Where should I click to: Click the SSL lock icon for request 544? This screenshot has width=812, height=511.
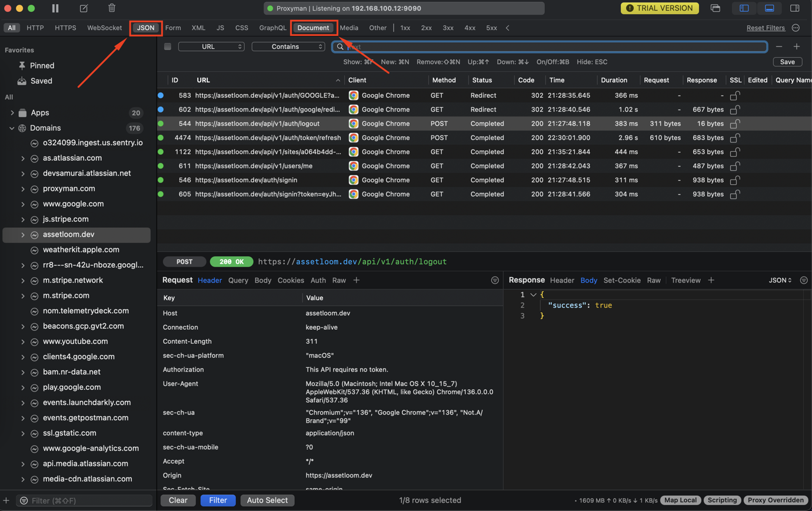[x=735, y=124]
